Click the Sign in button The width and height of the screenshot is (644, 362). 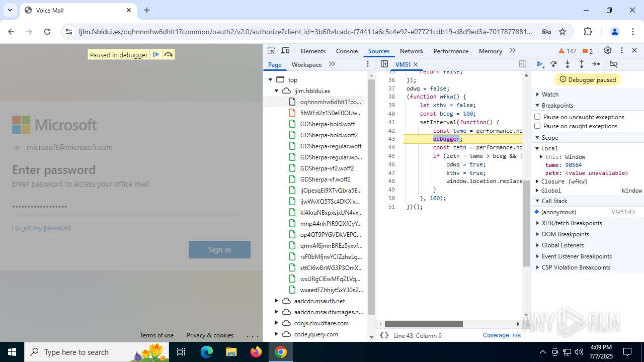[219, 249]
